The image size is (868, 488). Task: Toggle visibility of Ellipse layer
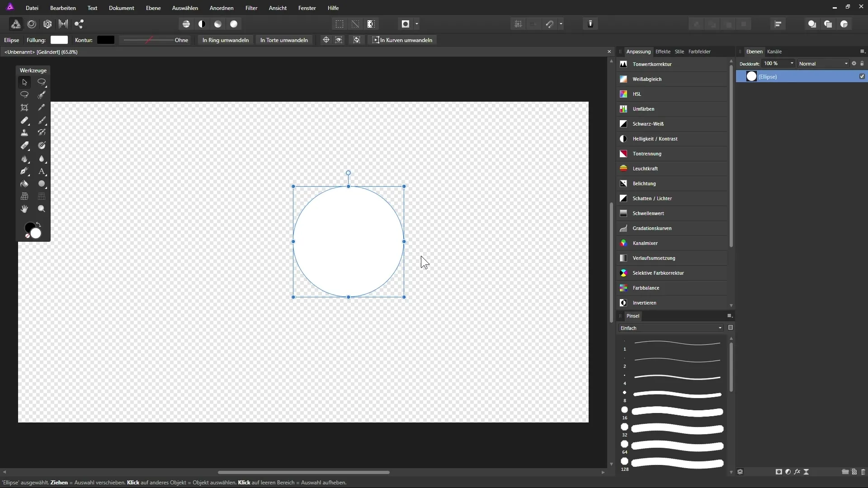pos(862,76)
